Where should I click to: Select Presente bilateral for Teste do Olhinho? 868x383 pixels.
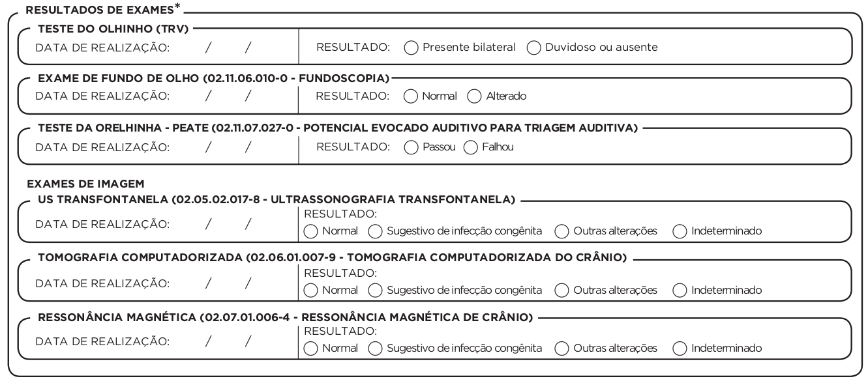[411, 48]
